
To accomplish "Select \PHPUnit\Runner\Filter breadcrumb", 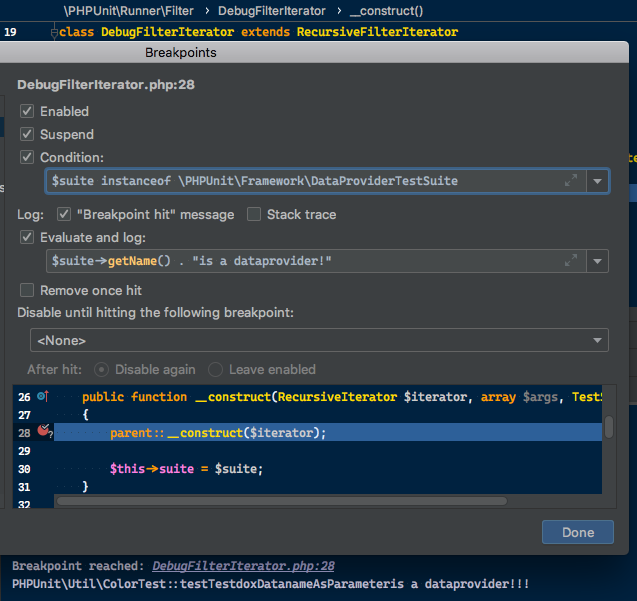I will coord(128,11).
